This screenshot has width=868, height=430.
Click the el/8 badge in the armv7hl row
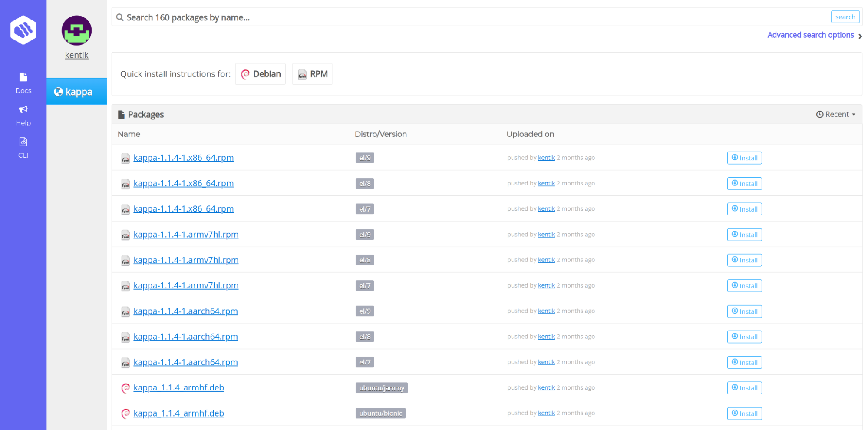pos(365,260)
